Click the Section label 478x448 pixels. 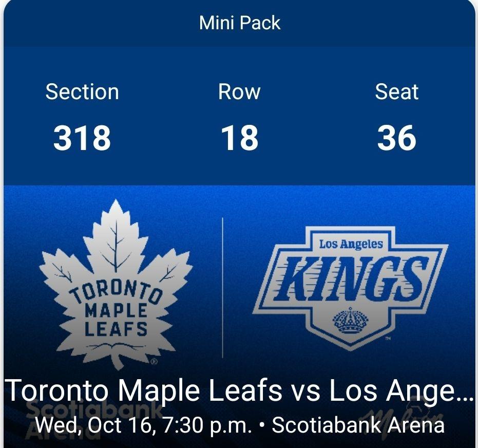[x=82, y=92]
